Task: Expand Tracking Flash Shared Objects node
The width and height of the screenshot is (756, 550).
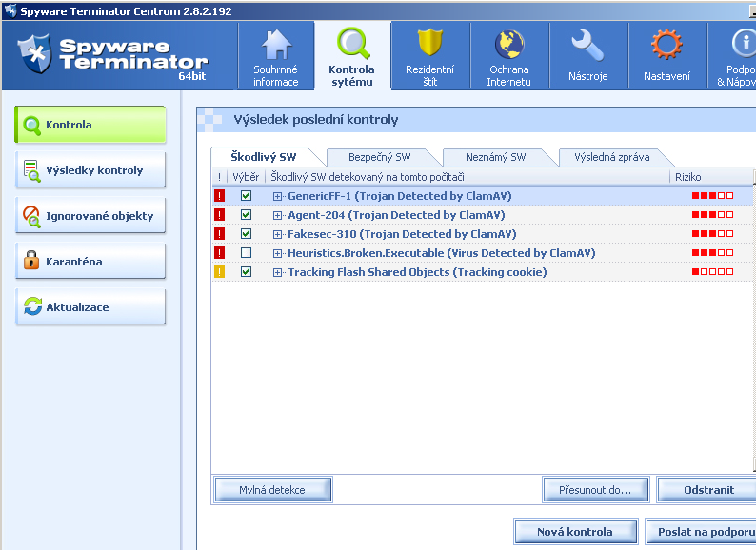Action: 277,272
